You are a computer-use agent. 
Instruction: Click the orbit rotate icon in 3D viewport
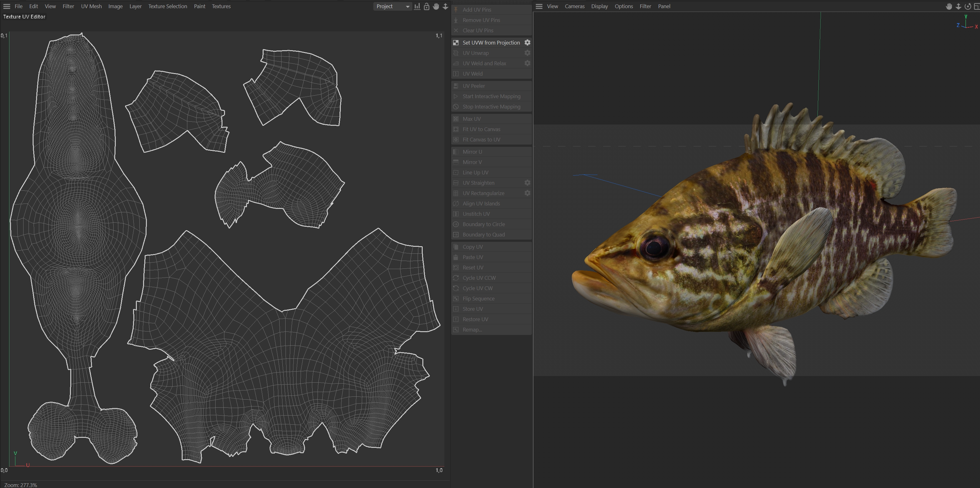coord(967,7)
